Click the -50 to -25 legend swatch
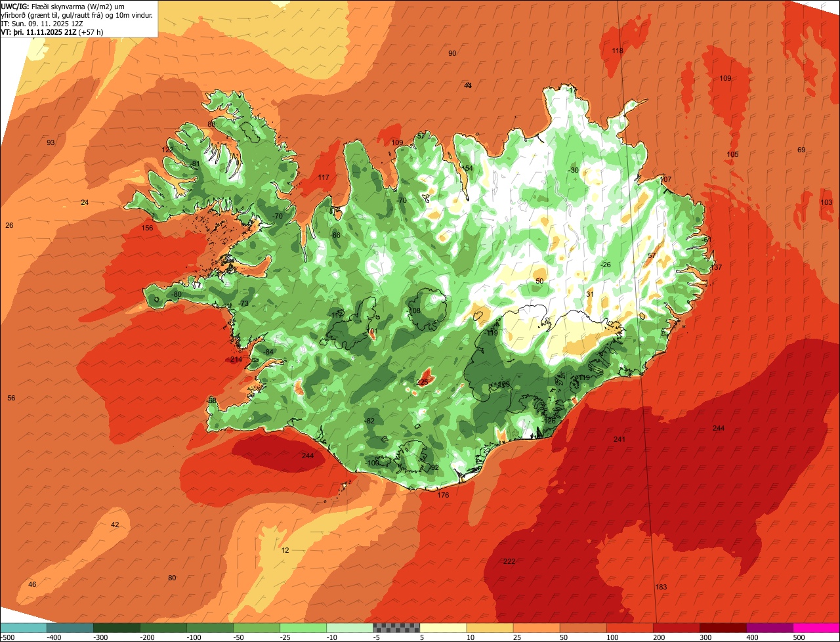840x642 pixels. pos(256,628)
